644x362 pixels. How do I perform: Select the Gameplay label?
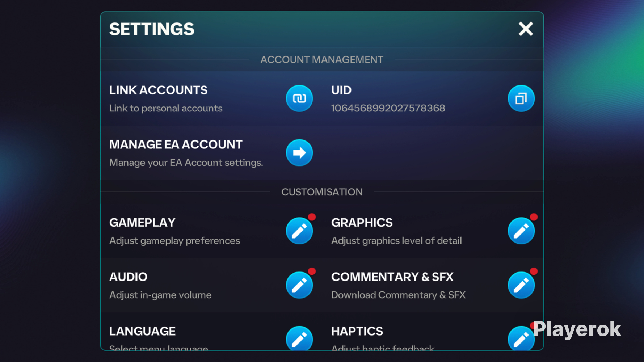[x=142, y=223]
